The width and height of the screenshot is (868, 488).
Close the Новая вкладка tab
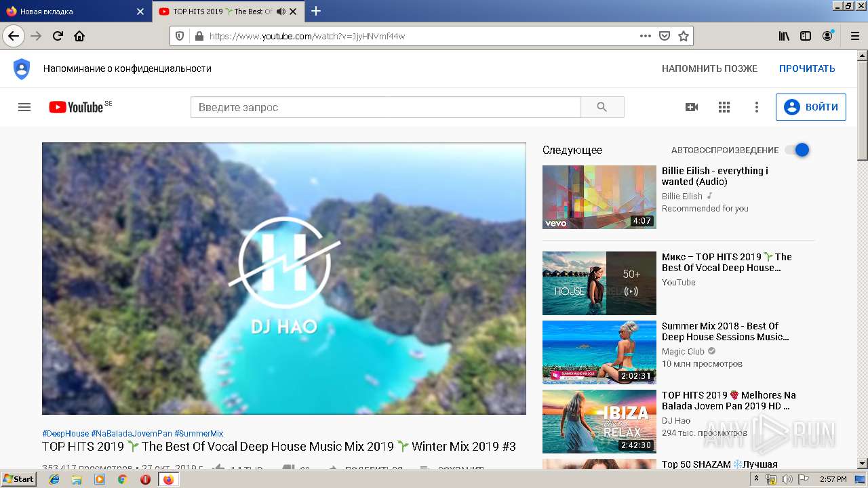pos(140,12)
